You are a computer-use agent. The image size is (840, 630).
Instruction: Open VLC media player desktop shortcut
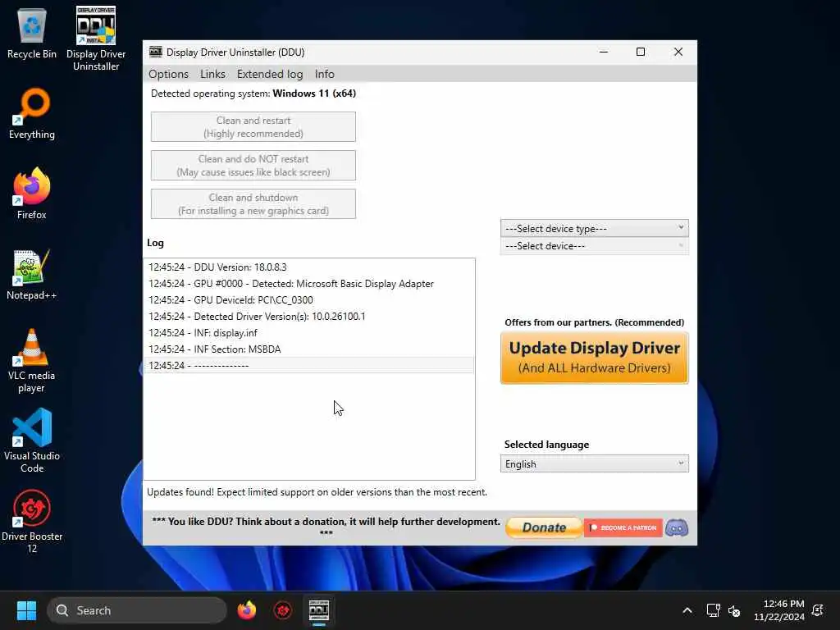32,361
